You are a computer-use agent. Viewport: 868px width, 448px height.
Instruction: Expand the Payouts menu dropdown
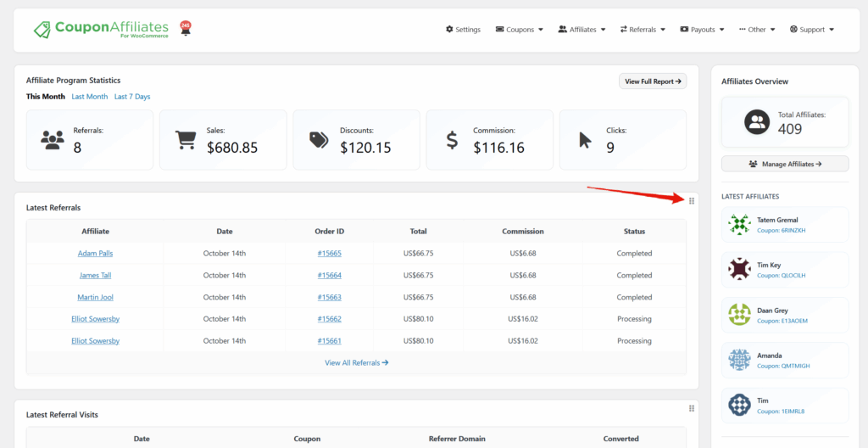[x=702, y=30]
